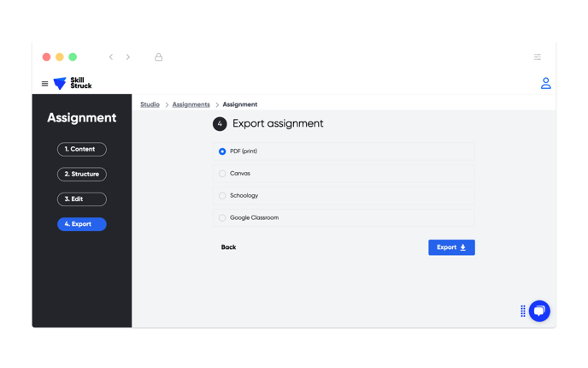The height and width of the screenshot is (368, 588).
Task: Open the hamburger menu icon
Action: (44, 83)
